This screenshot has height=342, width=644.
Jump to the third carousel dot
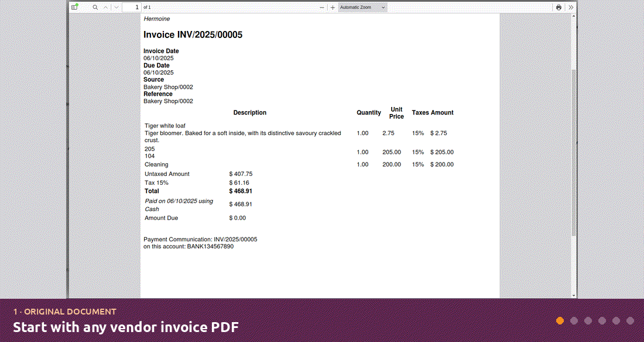(588, 321)
